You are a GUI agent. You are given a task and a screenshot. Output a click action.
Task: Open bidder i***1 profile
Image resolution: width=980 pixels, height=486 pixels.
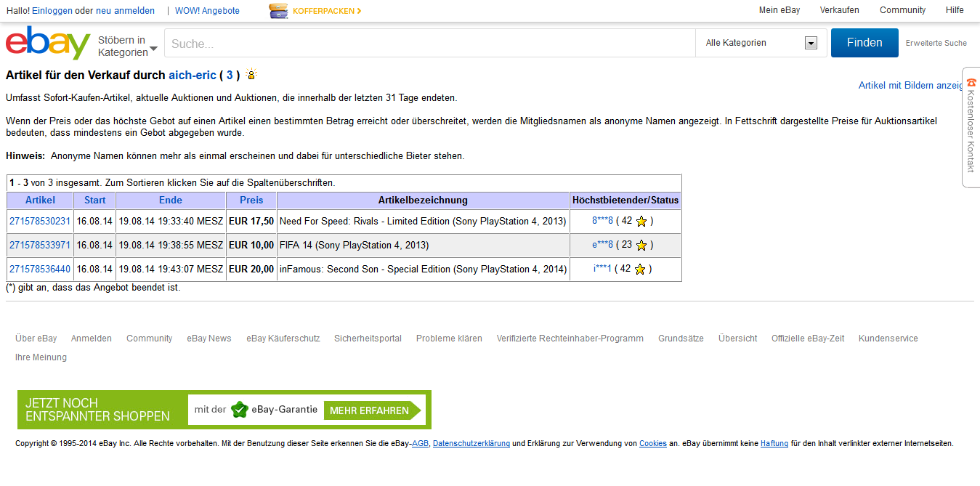tap(602, 270)
